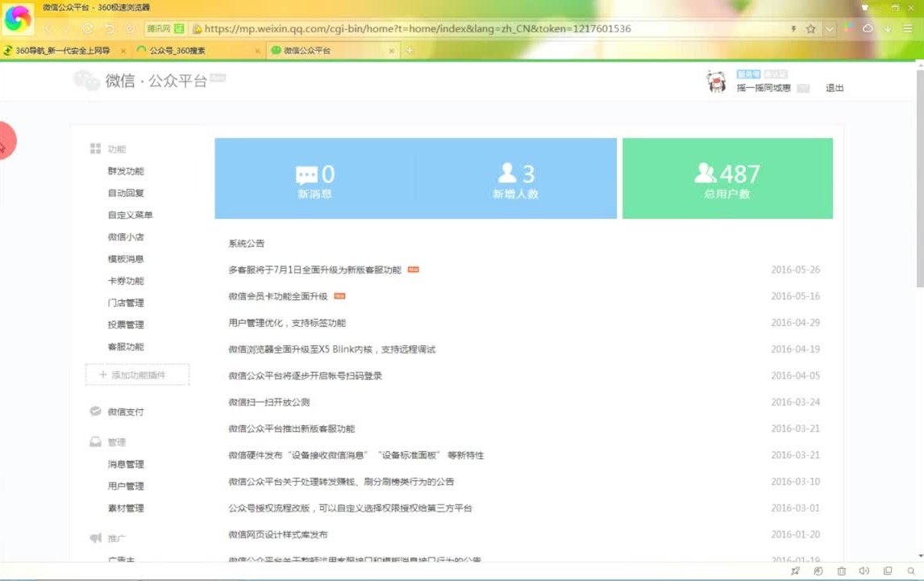924x581 pixels.
Task: Open the 微信扫一扫开放公测 announcement
Action: (x=268, y=403)
